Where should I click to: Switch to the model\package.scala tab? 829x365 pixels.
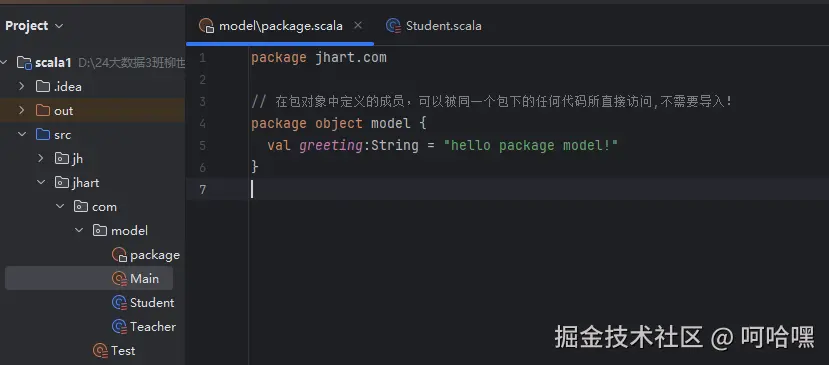tap(281, 26)
